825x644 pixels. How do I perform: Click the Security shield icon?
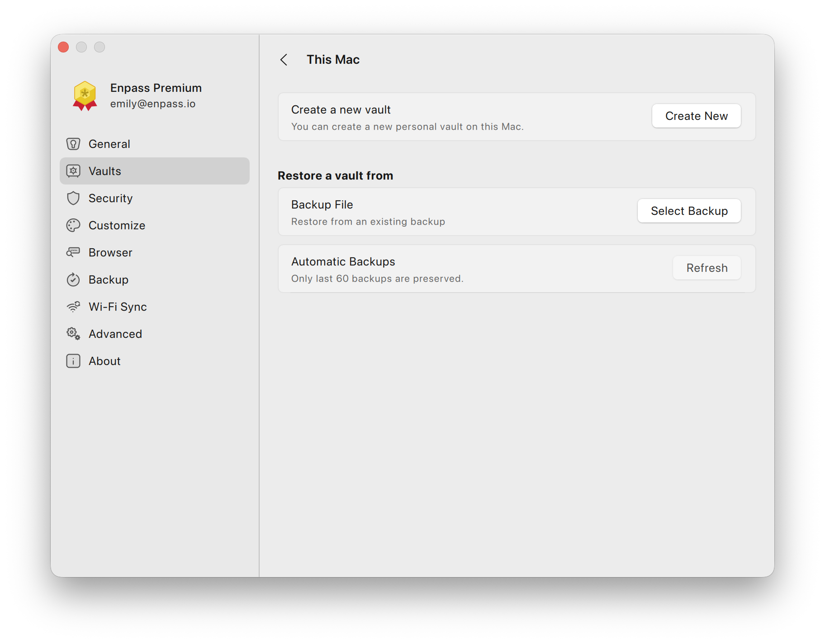73,198
